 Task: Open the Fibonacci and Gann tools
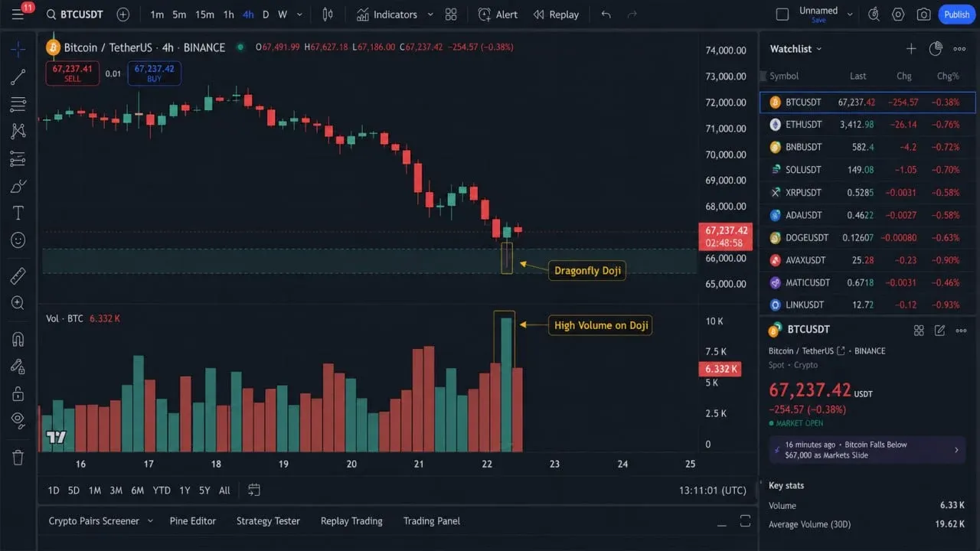pyautogui.click(x=18, y=104)
